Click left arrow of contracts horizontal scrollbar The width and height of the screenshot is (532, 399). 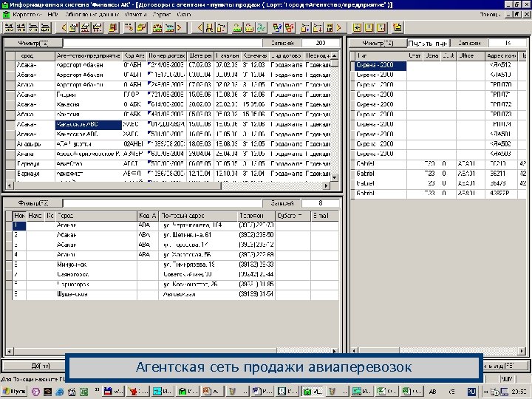[x=9, y=185]
